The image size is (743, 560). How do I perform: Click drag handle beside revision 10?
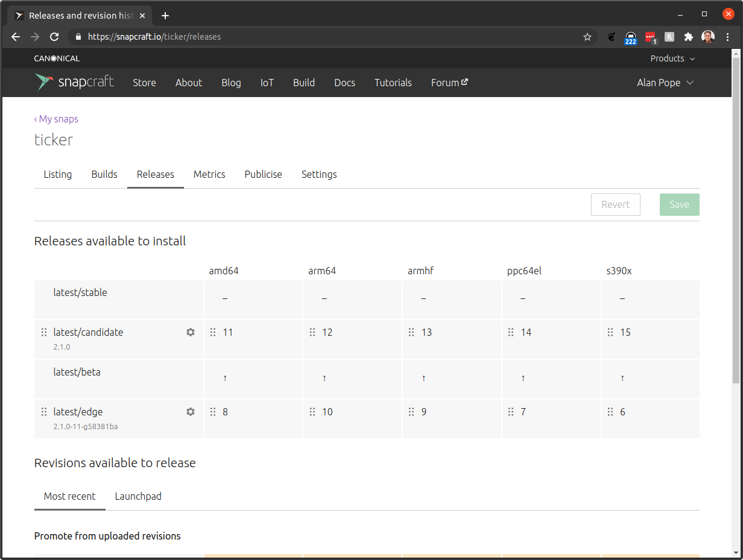[x=312, y=412]
